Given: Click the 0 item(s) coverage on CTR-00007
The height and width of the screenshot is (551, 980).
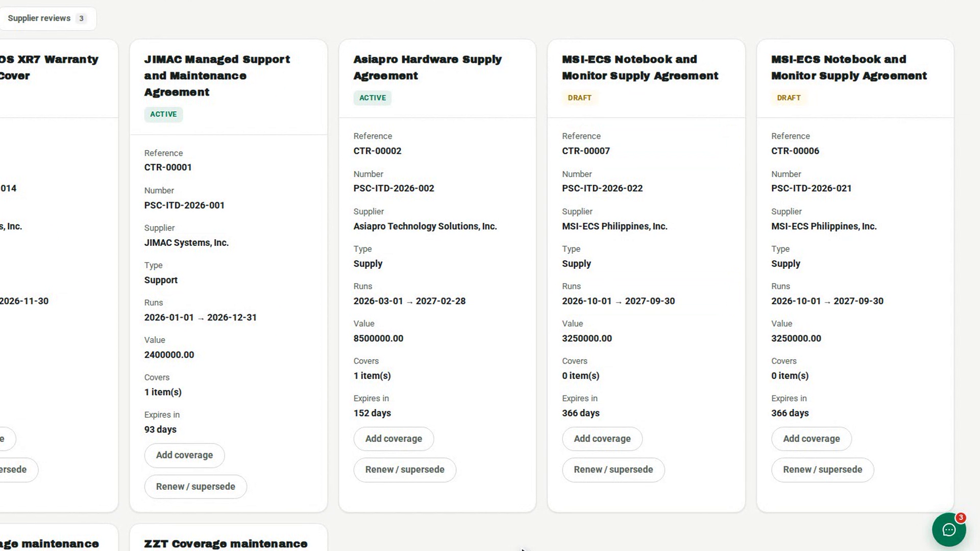Looking at the screenshot, I should pyautogui.click(x=581, y=376).
